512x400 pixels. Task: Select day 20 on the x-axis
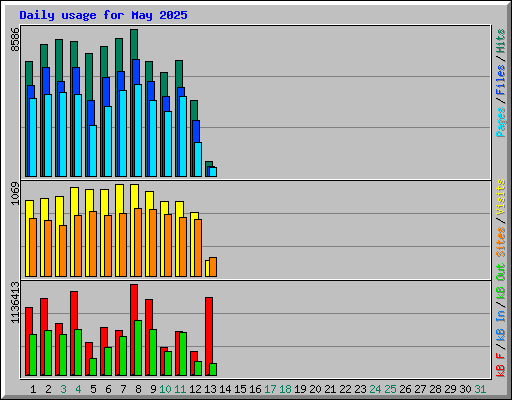315,389
